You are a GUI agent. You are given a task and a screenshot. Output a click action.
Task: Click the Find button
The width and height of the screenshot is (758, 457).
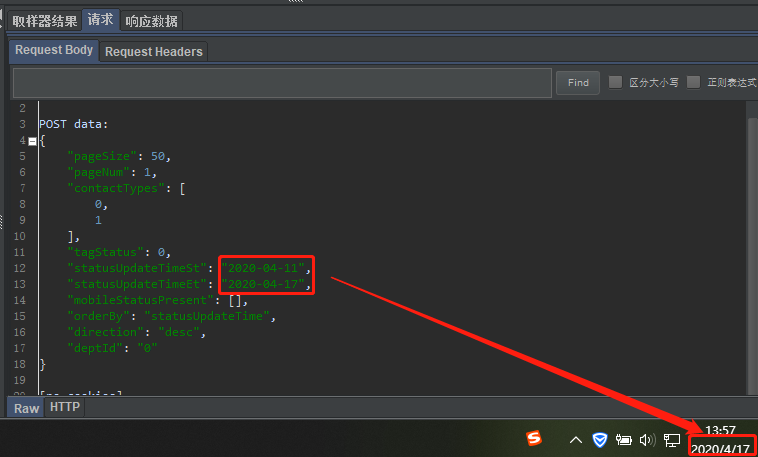click(578, 83)
